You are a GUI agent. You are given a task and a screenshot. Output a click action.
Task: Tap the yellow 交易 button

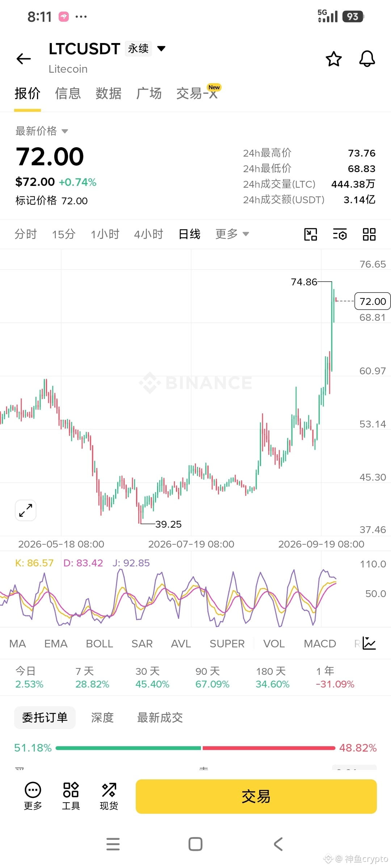(256, 796)
